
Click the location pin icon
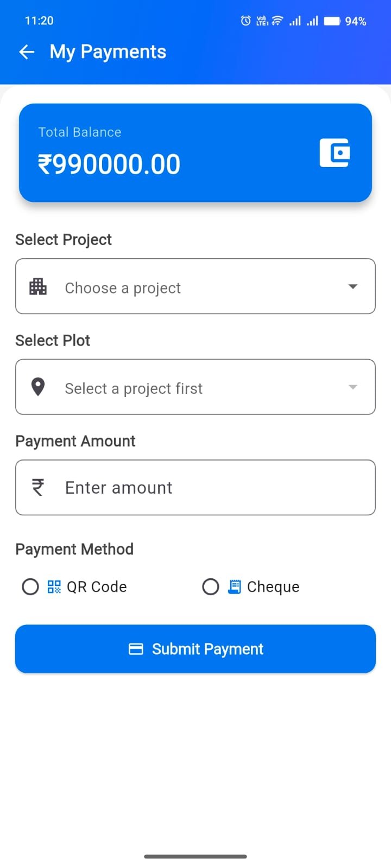pos(38,387)
